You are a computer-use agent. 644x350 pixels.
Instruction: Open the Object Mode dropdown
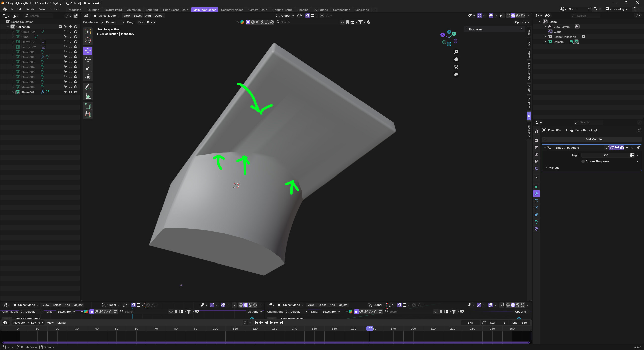point(107,16)
